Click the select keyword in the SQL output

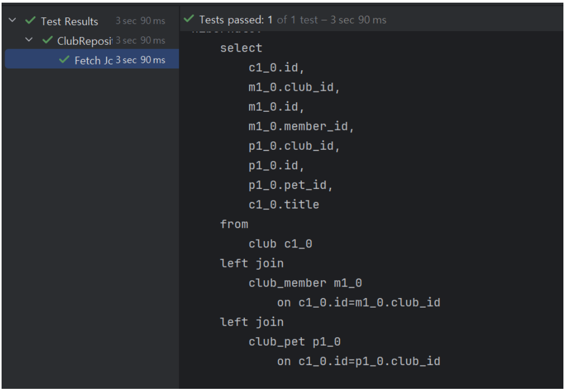[241, 47]
